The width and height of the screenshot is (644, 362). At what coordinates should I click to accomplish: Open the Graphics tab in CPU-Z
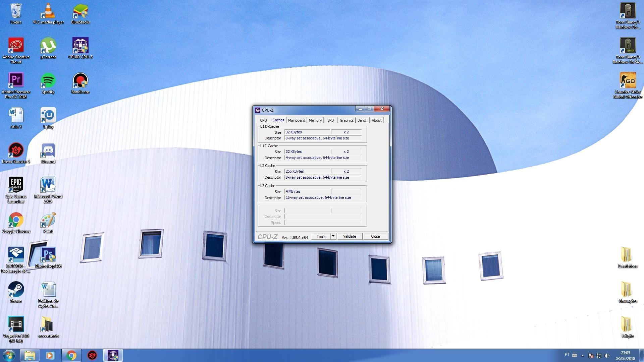coord(346,120)
